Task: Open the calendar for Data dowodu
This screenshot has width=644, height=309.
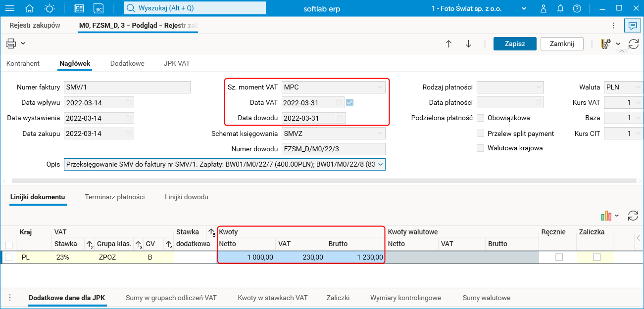Action: coord(340,118)
